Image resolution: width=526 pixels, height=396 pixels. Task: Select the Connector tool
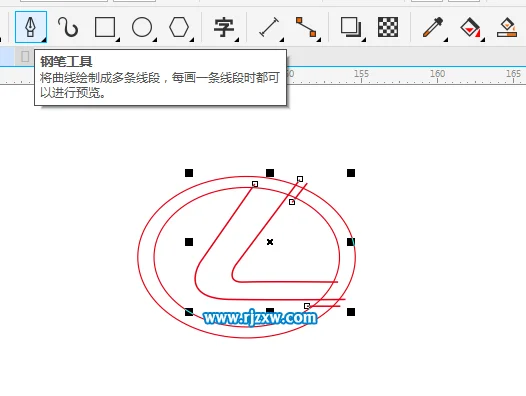pyautogui.click(x=306, y=27)
